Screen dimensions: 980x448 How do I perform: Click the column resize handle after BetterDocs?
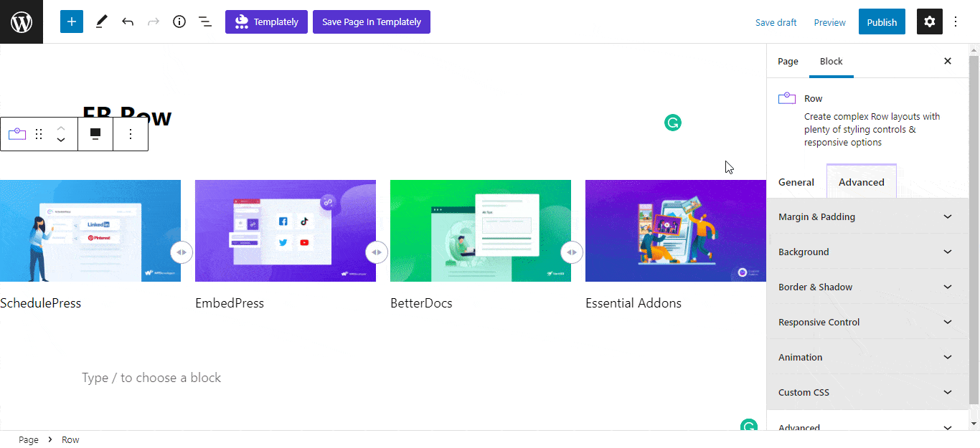pos(572,252)
